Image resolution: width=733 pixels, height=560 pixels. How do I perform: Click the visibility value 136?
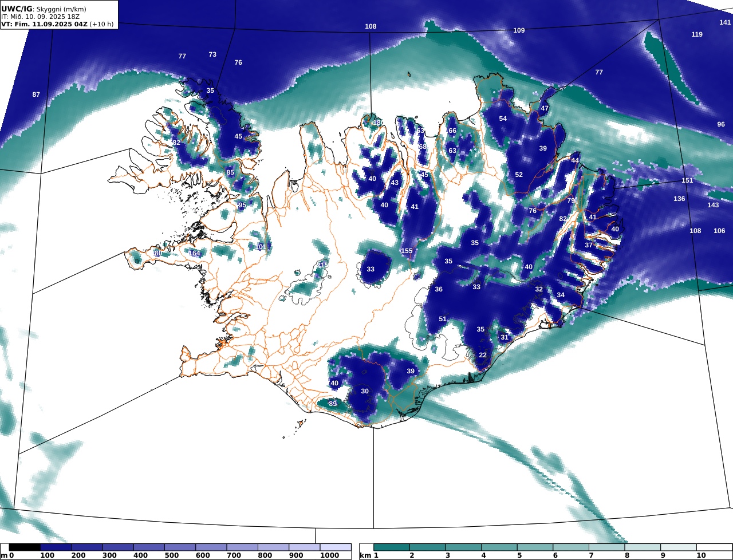coord(679,199)
